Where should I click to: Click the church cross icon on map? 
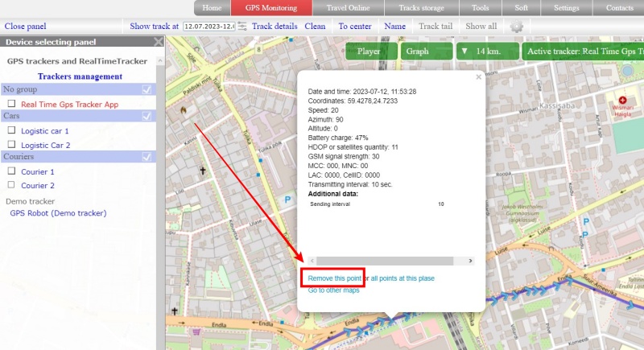pyautogui.click(x=202, y=171)
